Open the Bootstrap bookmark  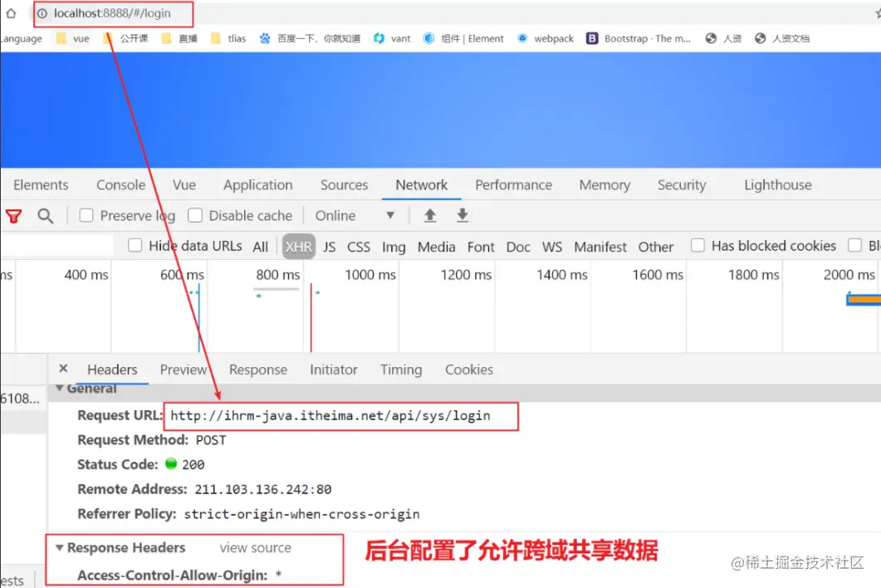(x=639, y=38)
